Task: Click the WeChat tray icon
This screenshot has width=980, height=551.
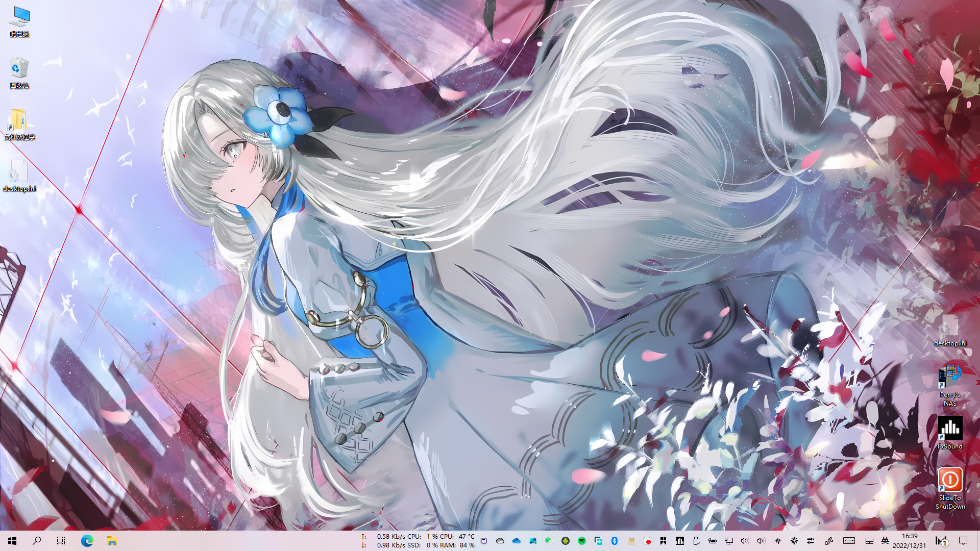Action: (x=549, y=541)
